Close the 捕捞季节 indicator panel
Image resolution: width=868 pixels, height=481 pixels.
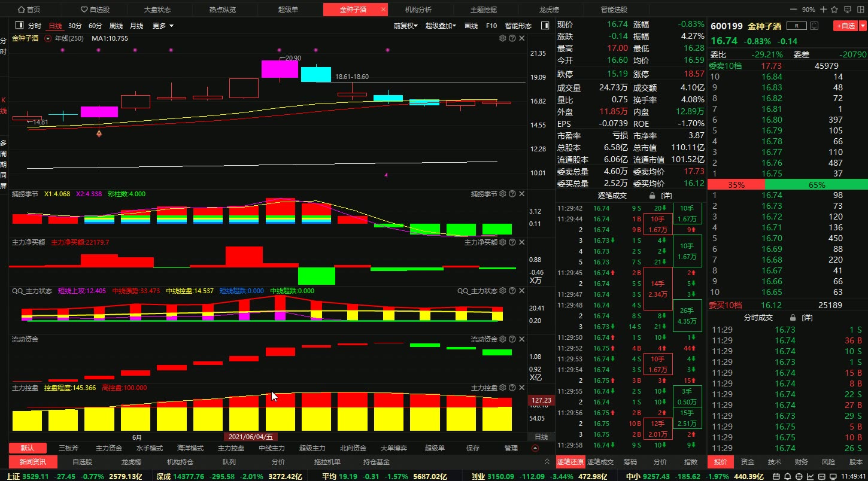522,194
